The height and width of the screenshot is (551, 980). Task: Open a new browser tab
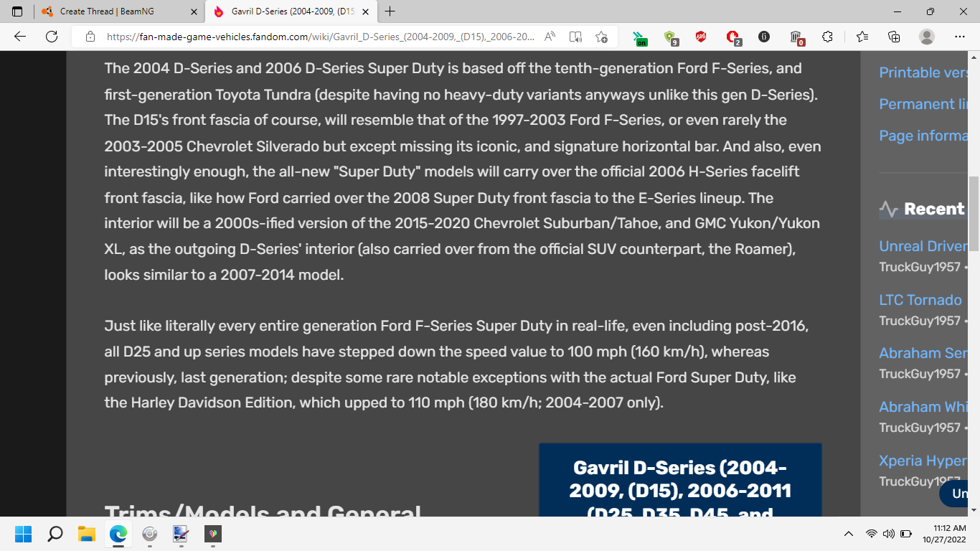pyautogui.click(x=390, y=11)
